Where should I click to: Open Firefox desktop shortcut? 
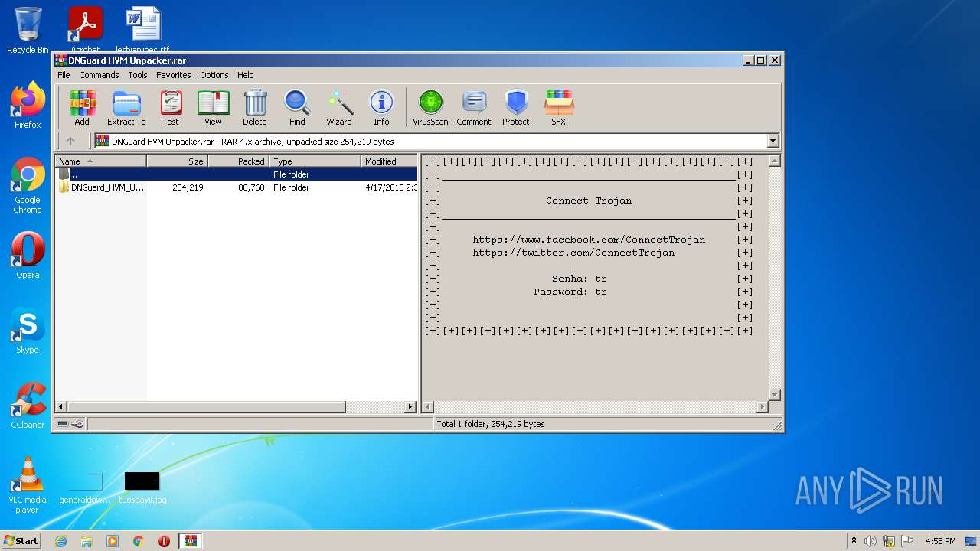click(x=28, y=106)
